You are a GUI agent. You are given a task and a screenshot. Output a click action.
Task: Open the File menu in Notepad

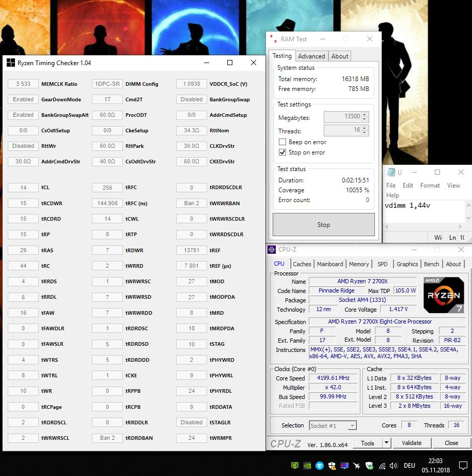[x=391, y=185]
